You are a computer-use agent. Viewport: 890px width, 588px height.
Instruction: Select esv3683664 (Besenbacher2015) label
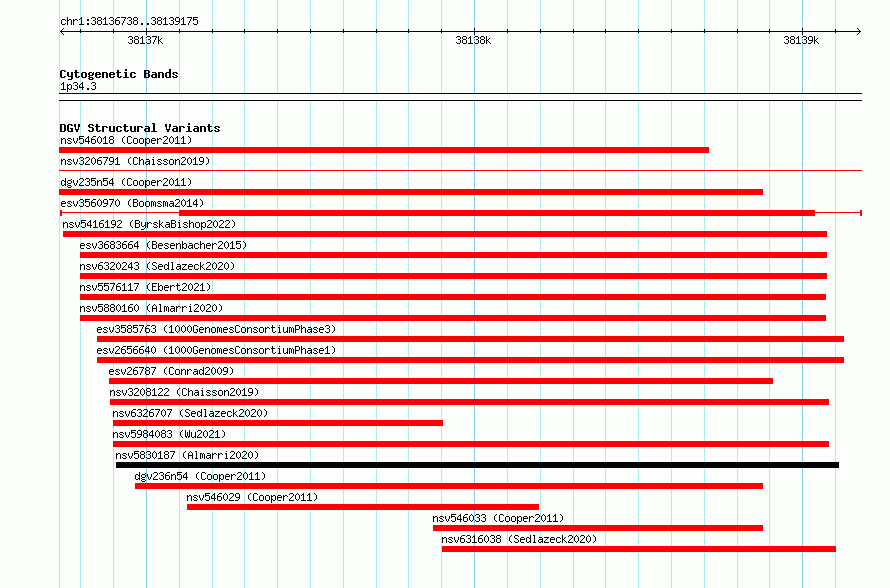(163, 245)
